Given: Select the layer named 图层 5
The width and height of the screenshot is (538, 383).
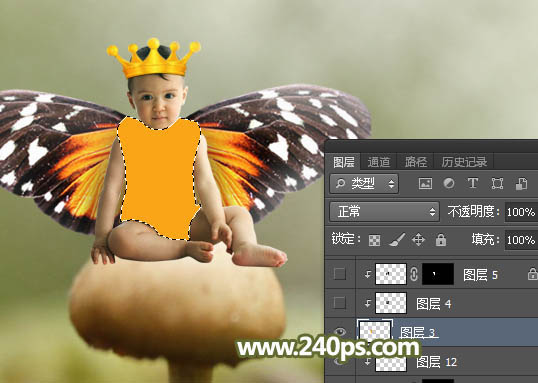Looking at the screenshot, I should (480, 275).
